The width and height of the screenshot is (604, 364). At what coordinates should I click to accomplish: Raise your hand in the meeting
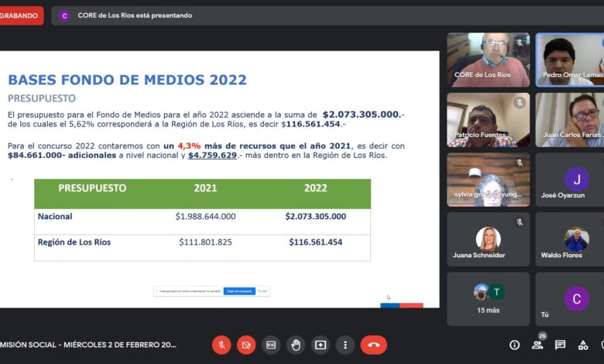coord(296,345)
